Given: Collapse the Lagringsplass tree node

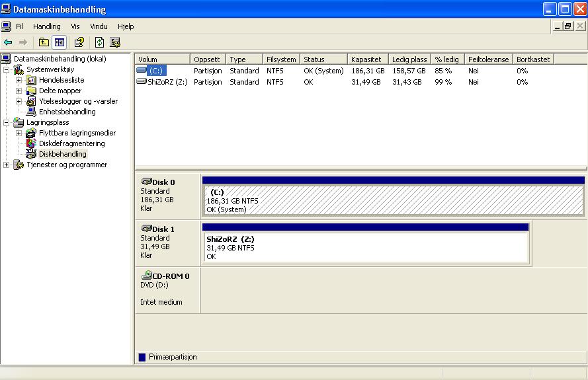Looking at the screenshot, I should click(x=6, y=122).
